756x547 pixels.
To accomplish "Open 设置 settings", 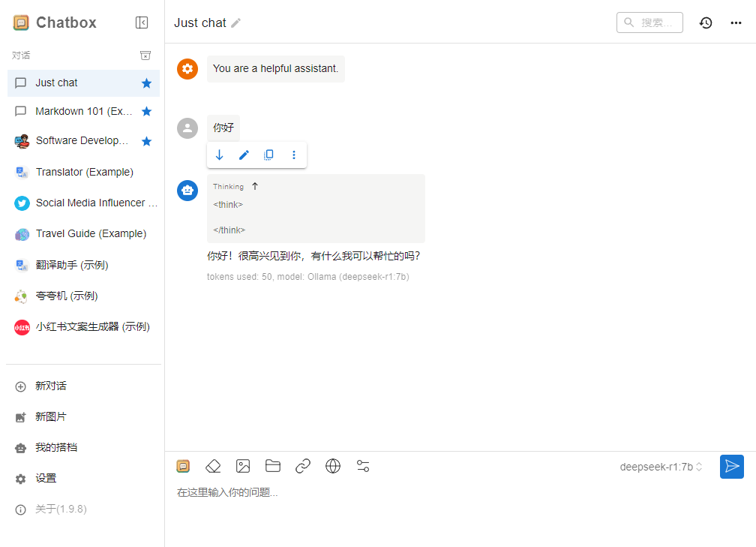I will coord(45,478).
